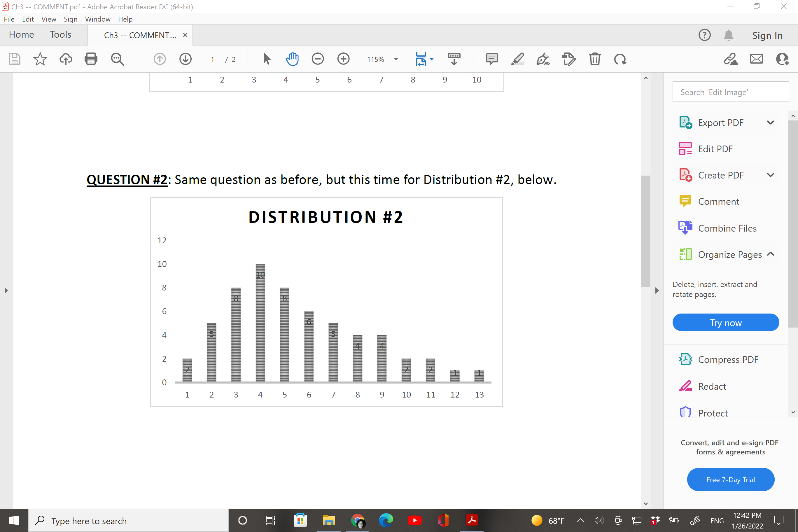Click the Free 7-Day Trial button
The height and width of the screenshot is (532, 798).
pyautogui.click(x=730, y=480)
